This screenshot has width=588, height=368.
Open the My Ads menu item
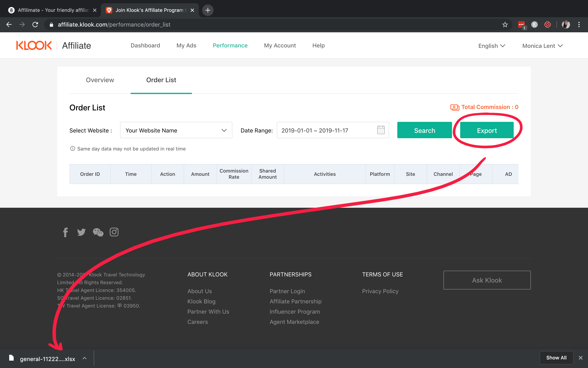[186, 46]
